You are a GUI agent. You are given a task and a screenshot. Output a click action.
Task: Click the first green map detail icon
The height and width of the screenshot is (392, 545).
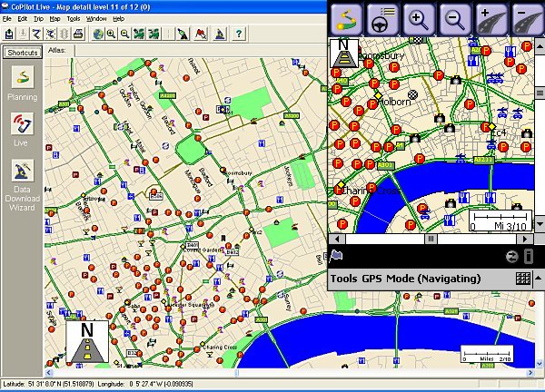[x=139, y=34]
